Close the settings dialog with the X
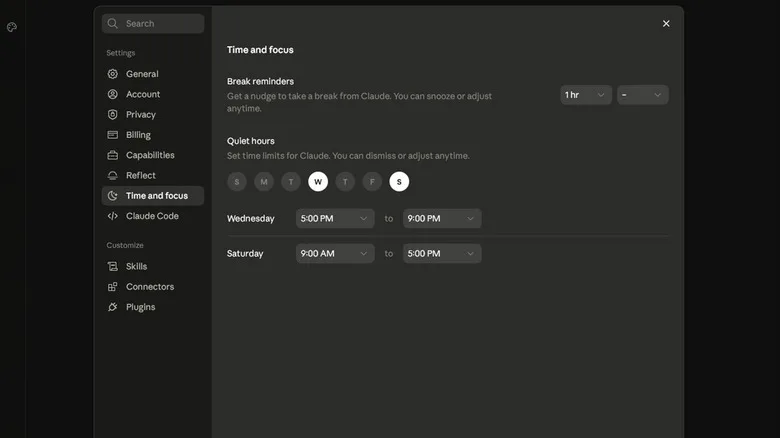Viewport: 780px width, 438px height. tap(666, 23)
